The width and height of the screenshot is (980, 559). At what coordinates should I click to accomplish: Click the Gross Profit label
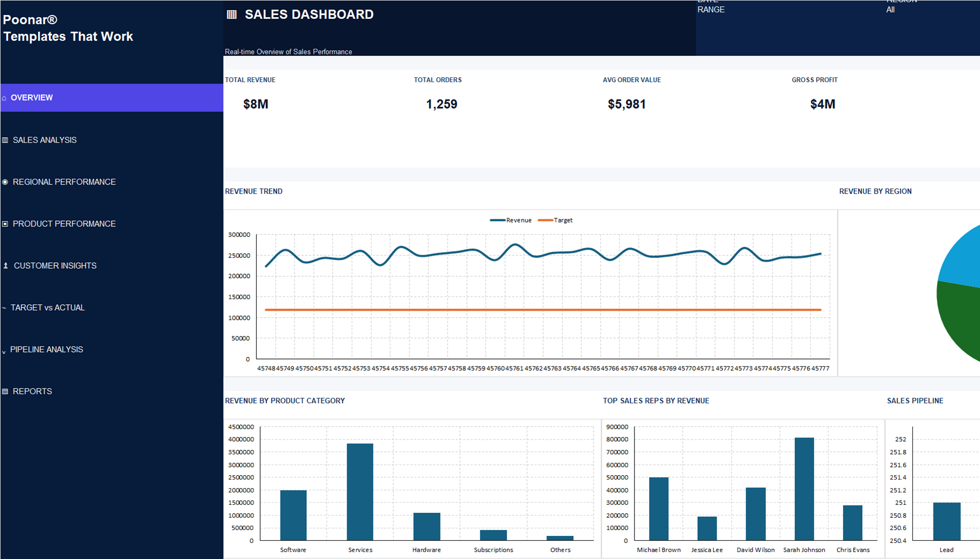[x=815, y=80]
